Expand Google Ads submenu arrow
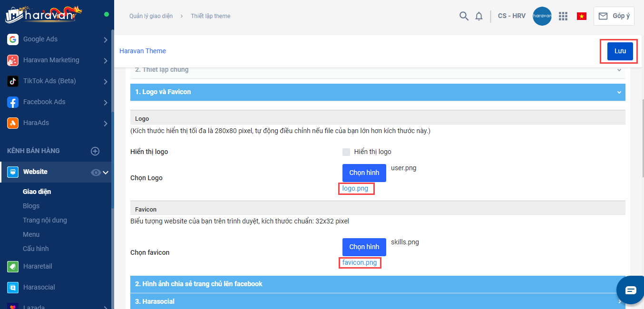The image size is (644, 309). pos(106,40)
